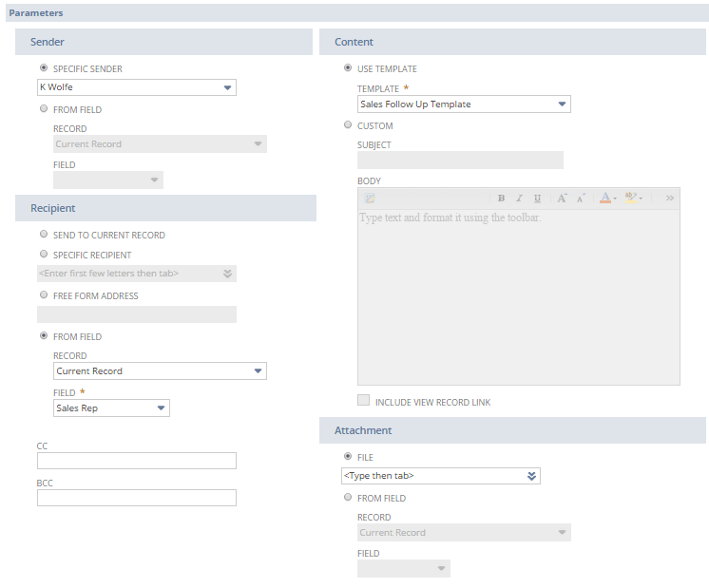The image size is (709, 588).
Task: Click the Bold icon in body toolbar
Action: 501,199
